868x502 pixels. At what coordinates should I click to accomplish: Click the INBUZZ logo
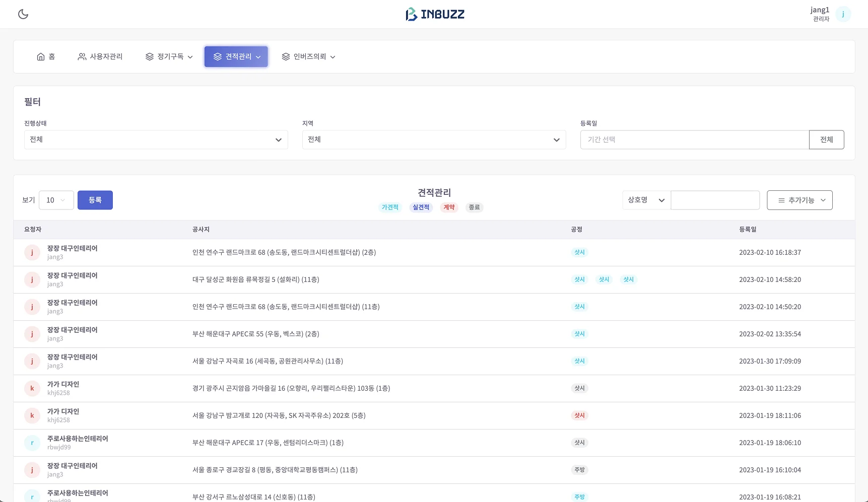(435, 14)
